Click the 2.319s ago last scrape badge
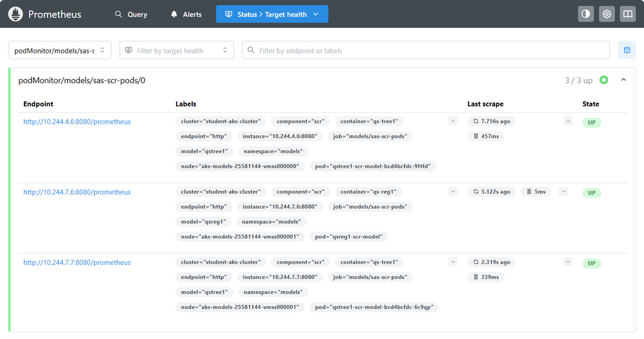Image resolution: width=644 pixels, height=339 pixels. click(491, 262)
